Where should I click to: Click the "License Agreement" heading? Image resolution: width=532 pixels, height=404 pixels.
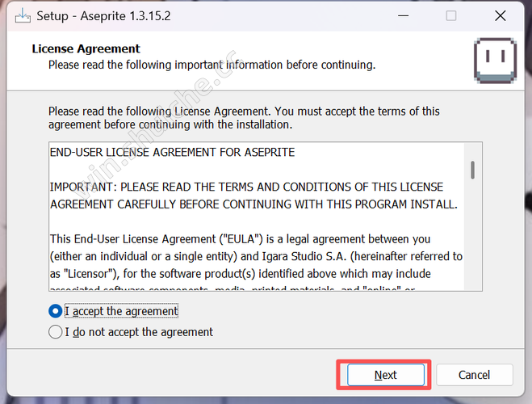(86, 48)
